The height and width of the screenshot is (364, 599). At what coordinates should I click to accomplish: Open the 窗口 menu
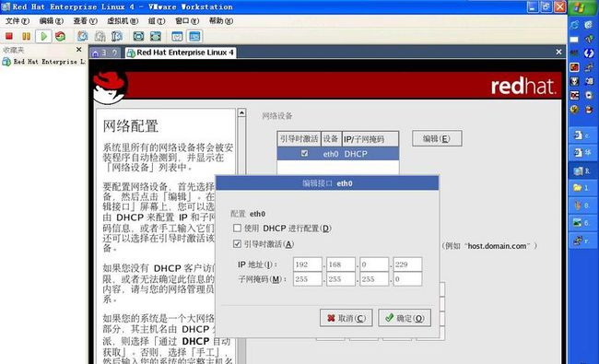[x=187, y=20]
